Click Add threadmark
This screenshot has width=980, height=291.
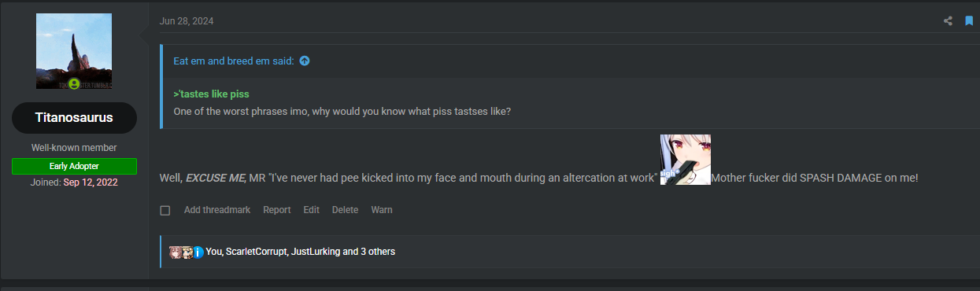click(217, 210)
